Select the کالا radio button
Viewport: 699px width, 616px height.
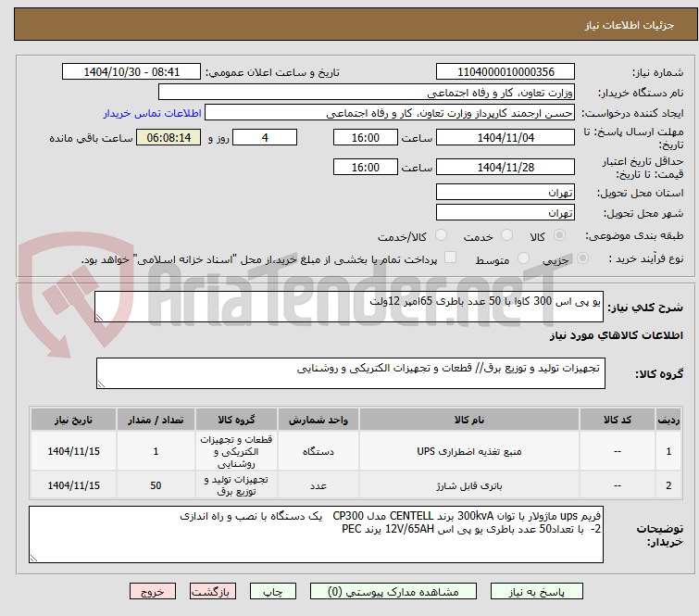click(559, 235)
